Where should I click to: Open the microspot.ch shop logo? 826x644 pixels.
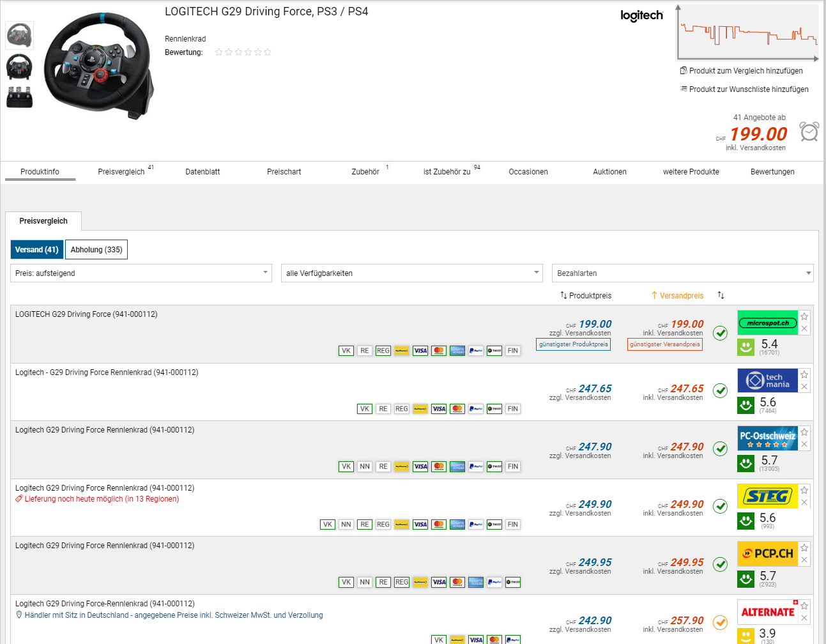pos(767,323)
